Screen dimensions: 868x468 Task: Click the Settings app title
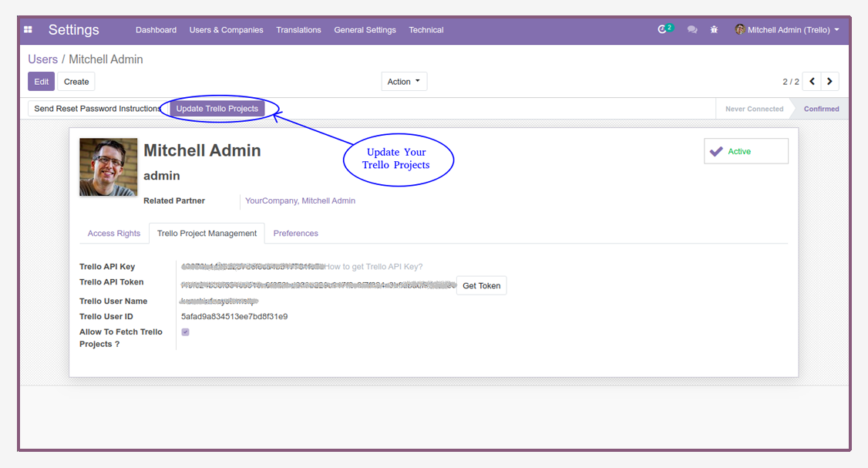click(74, 30)
